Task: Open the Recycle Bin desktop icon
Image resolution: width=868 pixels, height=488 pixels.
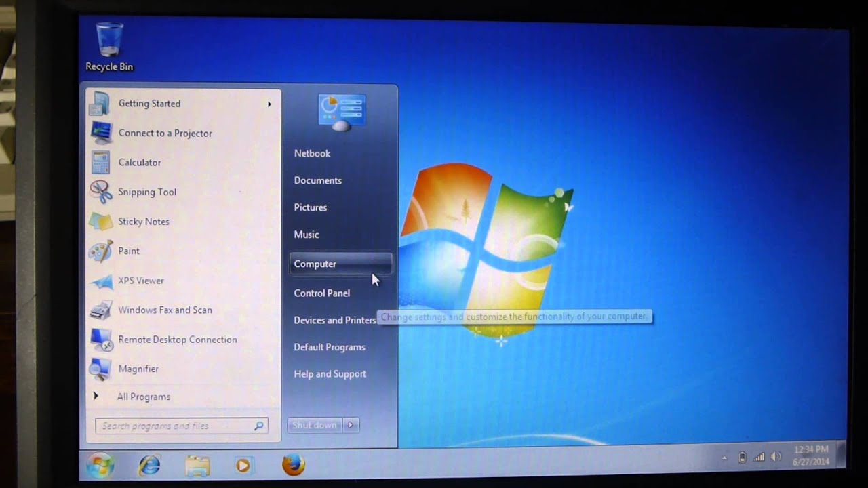Action: pyautogui.click(x=109, y=45)
